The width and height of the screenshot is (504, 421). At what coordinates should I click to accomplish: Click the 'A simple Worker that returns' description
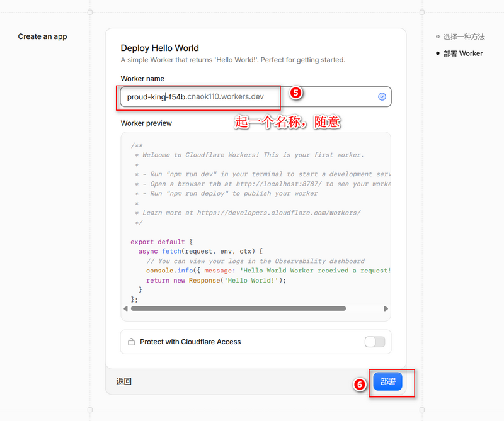point(233,60)
